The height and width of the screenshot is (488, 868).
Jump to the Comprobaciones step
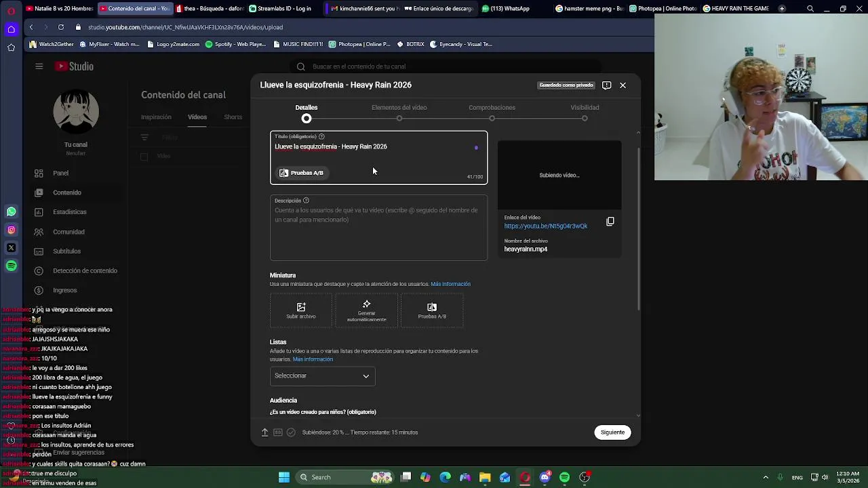pos(492,112)
